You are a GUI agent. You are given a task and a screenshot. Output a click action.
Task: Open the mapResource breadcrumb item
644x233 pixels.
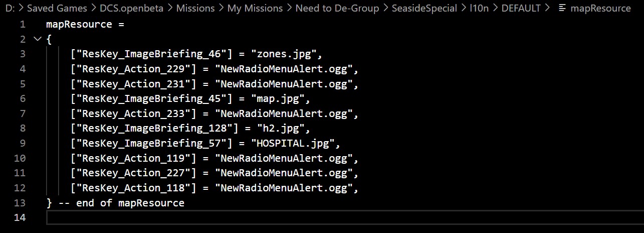tap(600, 8)
